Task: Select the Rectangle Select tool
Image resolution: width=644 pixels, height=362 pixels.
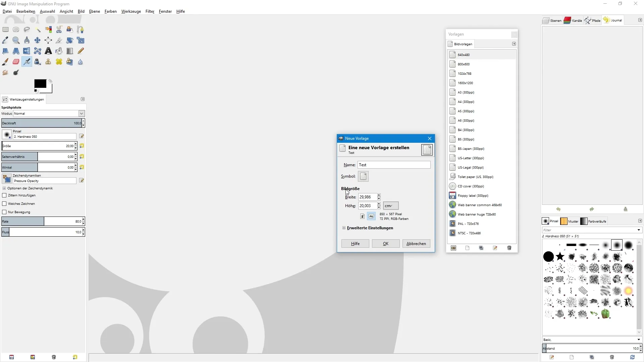Action: 5,29
